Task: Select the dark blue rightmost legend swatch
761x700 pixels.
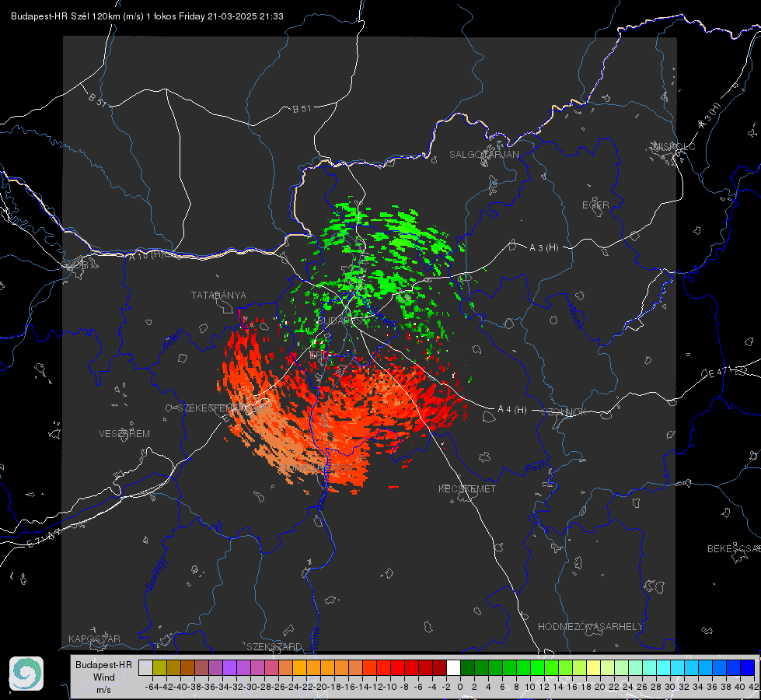Action: click(x=748, y=667)
